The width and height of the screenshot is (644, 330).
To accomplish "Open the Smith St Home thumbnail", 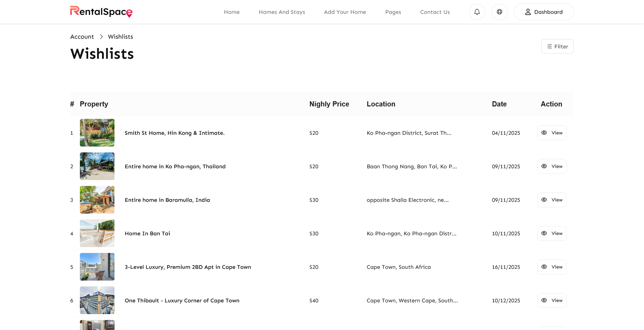I will tap(97, 133).
